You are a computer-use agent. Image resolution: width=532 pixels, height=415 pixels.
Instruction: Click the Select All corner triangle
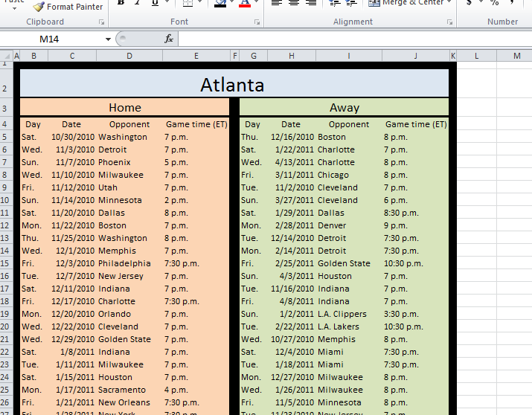point(6,56)
